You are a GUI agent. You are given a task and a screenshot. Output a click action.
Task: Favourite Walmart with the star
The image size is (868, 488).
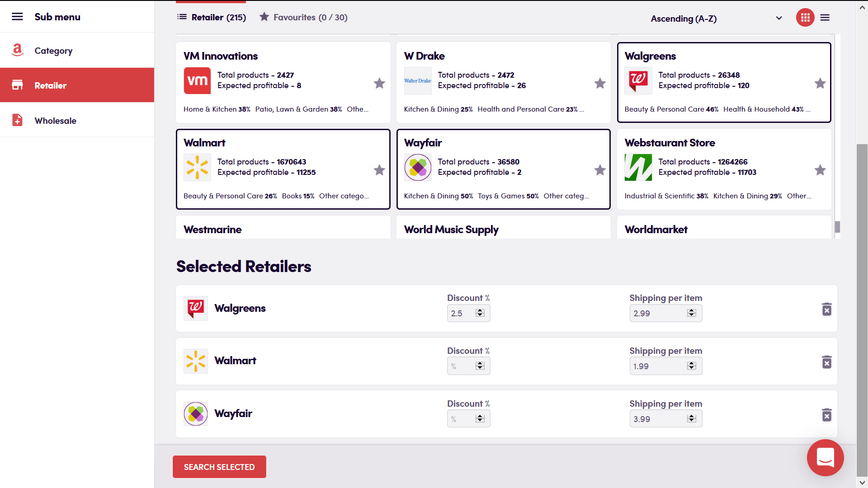point(379,170)
